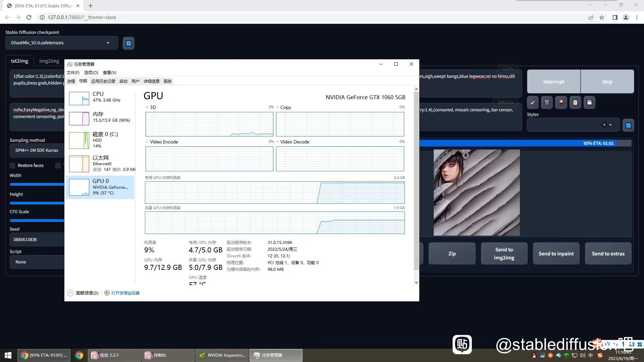Save current prompt as style with floppy icon

coord(589,103)
